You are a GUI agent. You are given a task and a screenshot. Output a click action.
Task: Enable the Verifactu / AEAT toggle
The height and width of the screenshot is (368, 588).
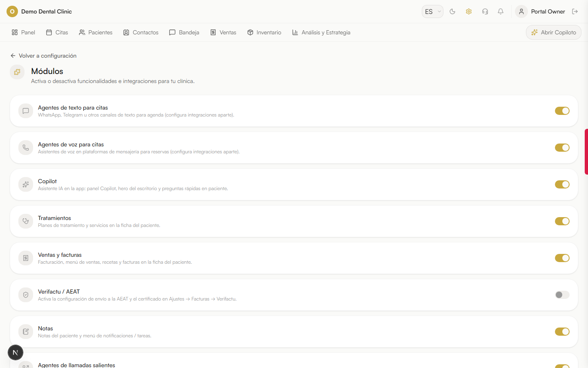click(x=562, y=295)
